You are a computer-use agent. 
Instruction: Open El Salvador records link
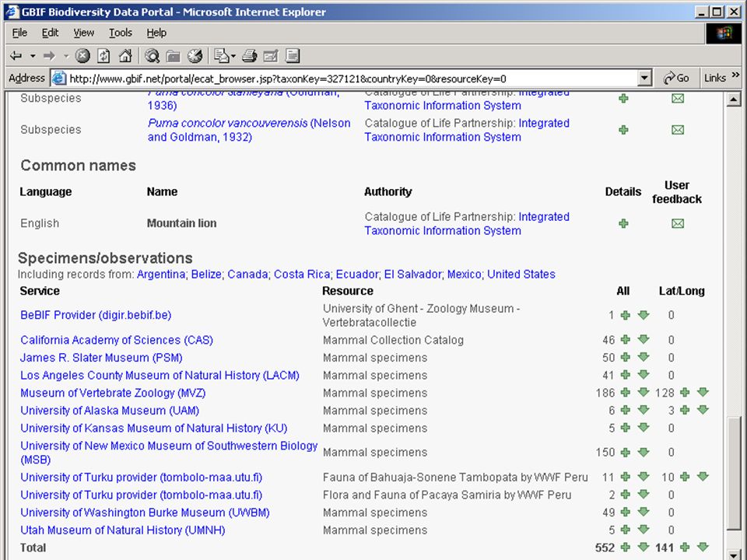point(412,275)
